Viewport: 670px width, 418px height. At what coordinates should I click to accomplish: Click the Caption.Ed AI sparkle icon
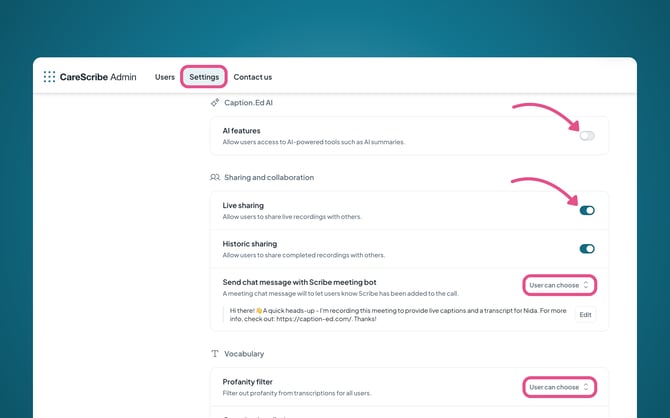(x=215, y=102)
